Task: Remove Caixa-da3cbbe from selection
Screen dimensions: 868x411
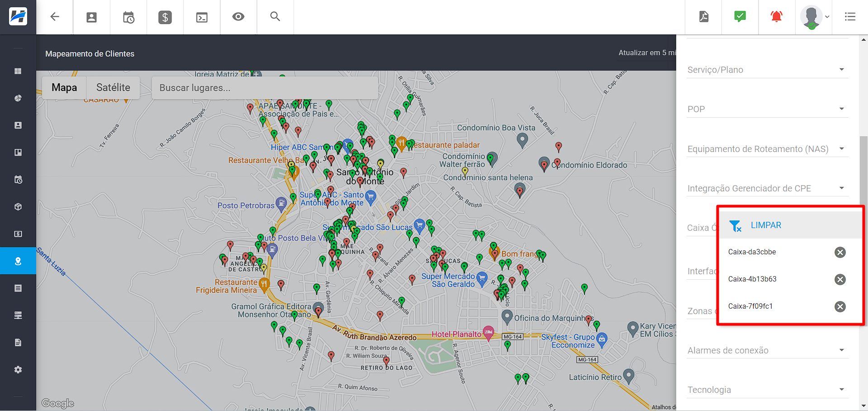Action: [x=840, y=253]
